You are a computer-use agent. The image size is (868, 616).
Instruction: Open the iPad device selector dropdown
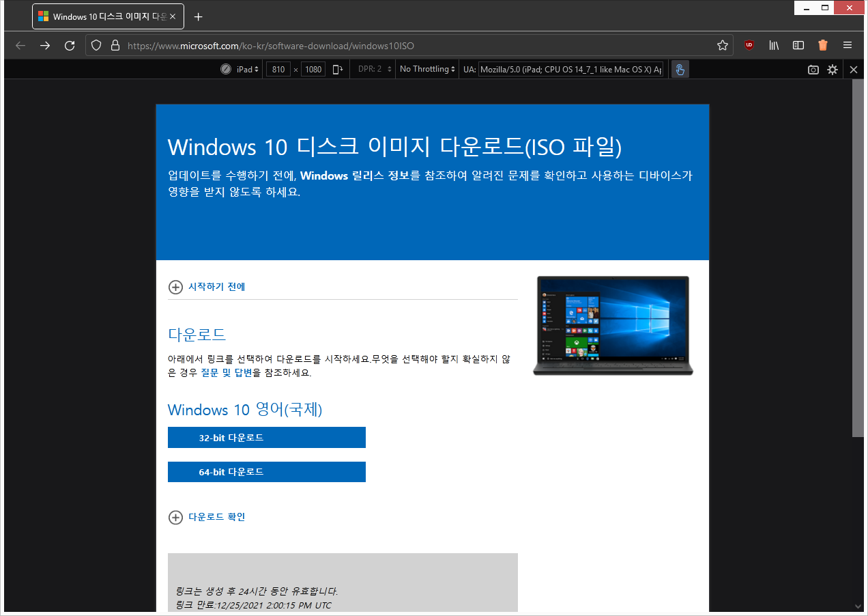pos(248,70)
